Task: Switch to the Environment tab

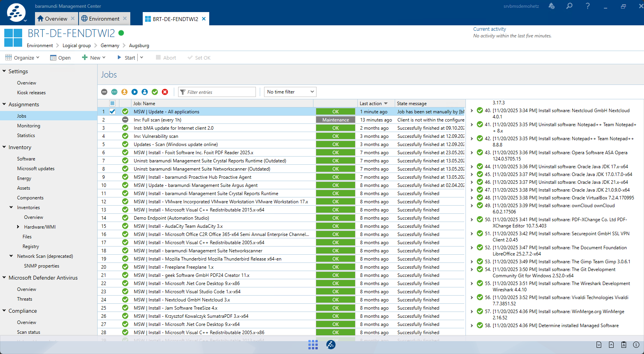Action: pyautogui.click(x=104, y=19)
